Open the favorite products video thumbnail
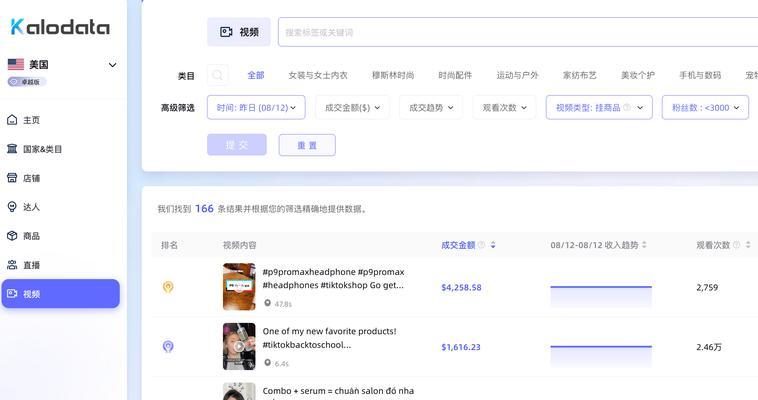This screenshot has width=758, height=400. 239,346
